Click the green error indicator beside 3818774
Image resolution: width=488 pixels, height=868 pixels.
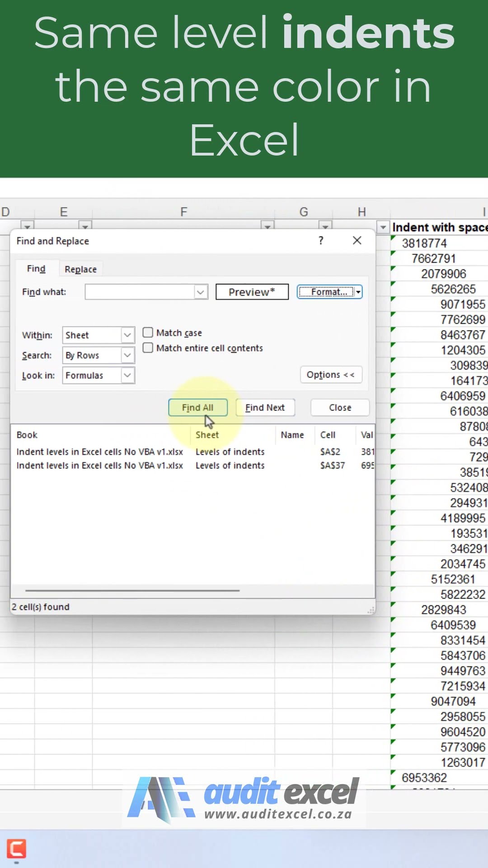[393, 238]
